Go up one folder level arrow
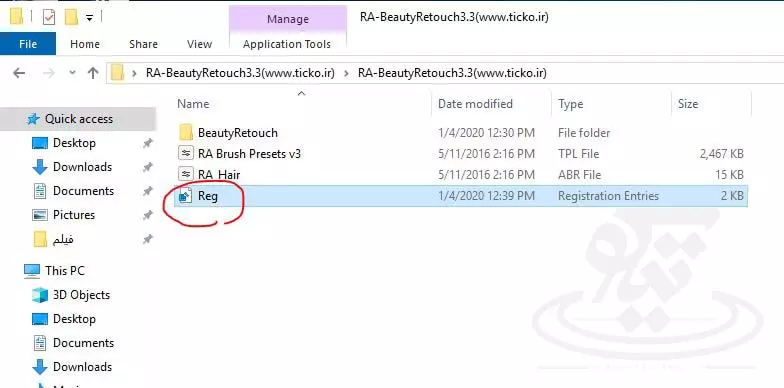The width and height of the screenshot is (784, 388). pyautogui.click(x=92, y=73)
